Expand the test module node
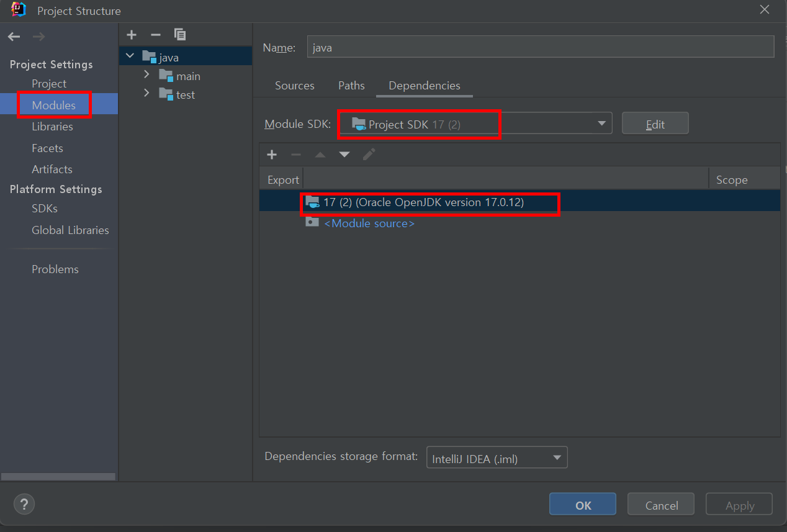787x532 pixels. [x=146, y=94]
